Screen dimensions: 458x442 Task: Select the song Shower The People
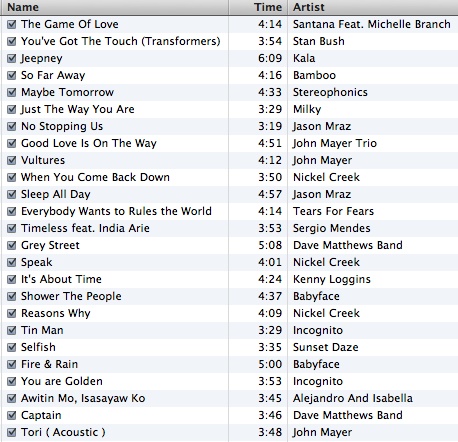click(x=71, y=296)
